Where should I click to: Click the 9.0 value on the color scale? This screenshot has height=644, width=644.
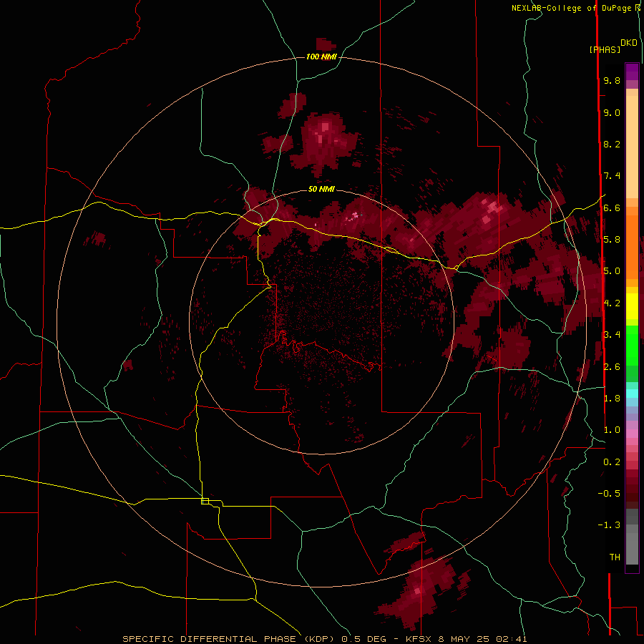[x=612, y=112]
